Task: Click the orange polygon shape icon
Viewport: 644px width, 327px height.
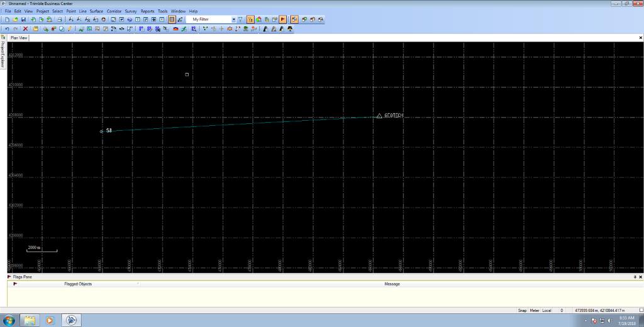Action: point(230,29)
